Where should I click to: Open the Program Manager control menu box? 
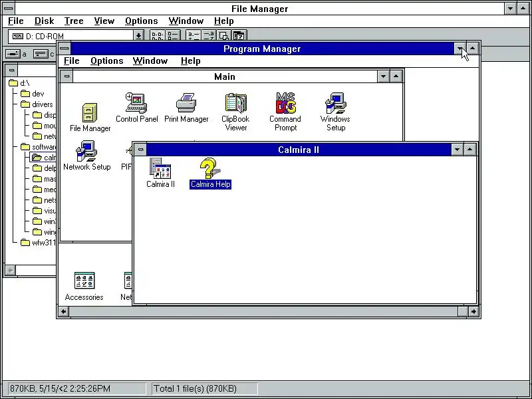pyautogui.click(x=64, y=49)
